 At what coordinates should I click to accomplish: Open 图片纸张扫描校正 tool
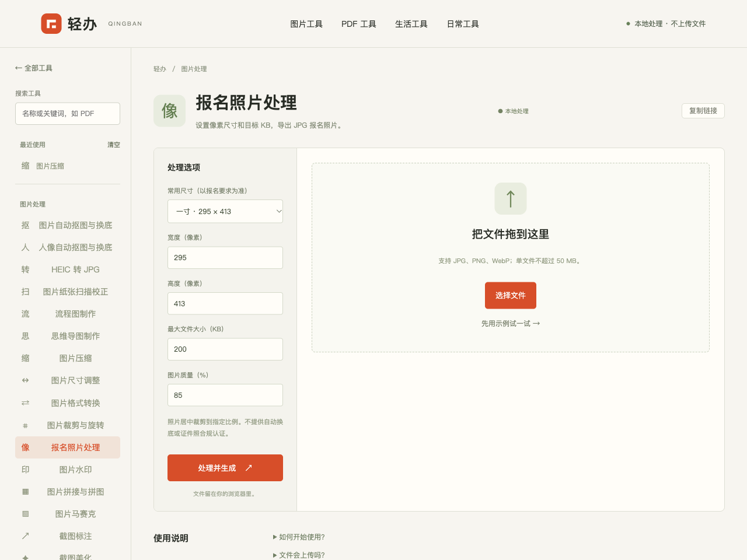tap(68, 292)
